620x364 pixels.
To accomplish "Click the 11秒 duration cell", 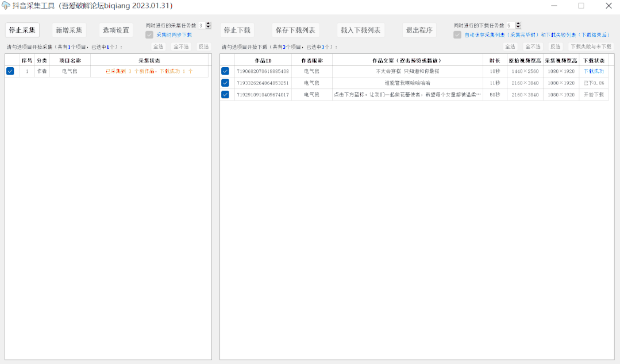I will click(x=495, y=83).
